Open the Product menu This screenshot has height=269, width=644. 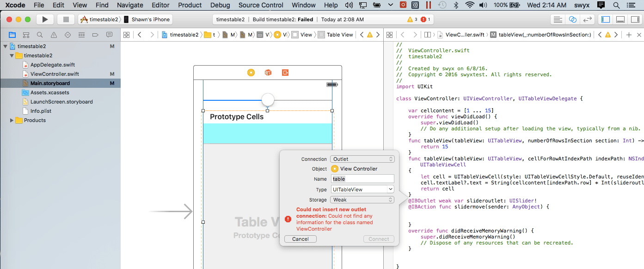pos(190,5)
